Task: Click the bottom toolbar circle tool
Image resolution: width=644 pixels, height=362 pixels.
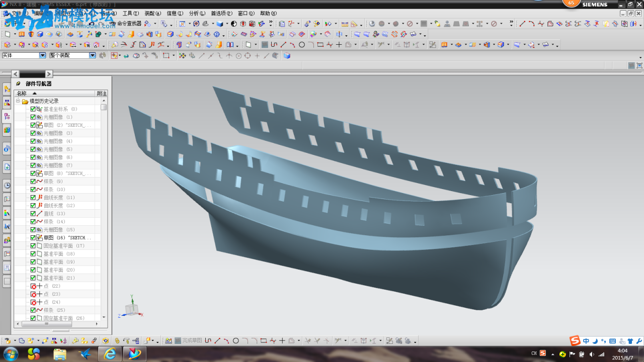Action: pos(235,340)
